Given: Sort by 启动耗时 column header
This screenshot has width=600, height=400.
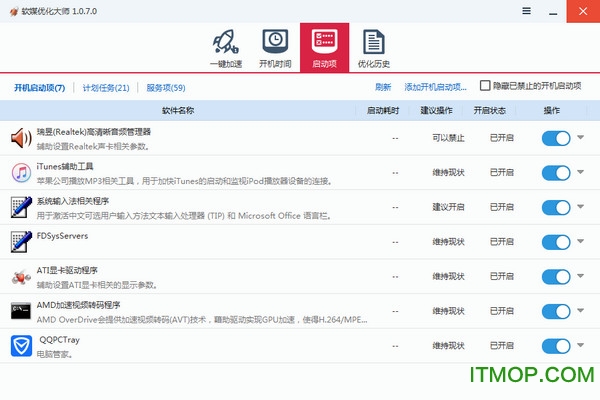Looking at the screenshot, I should pyautogui.click(x=383, y=111).
